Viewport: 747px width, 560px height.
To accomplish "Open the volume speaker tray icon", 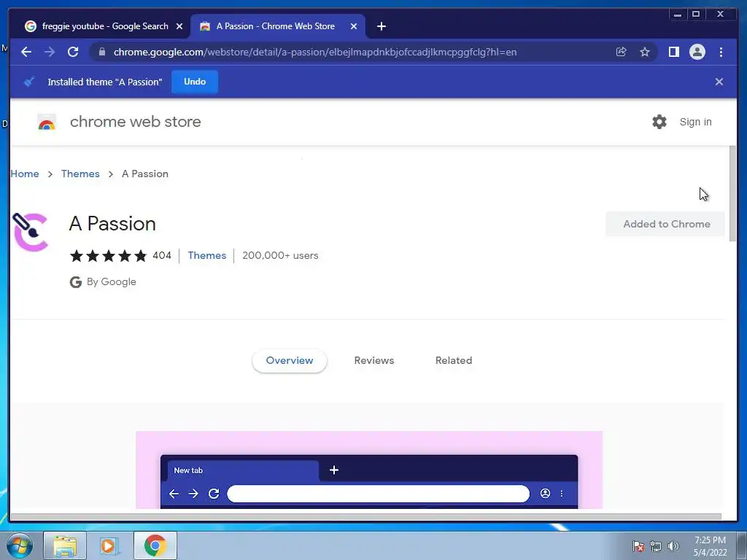I will pyautogui.click(x=673, y=546).
